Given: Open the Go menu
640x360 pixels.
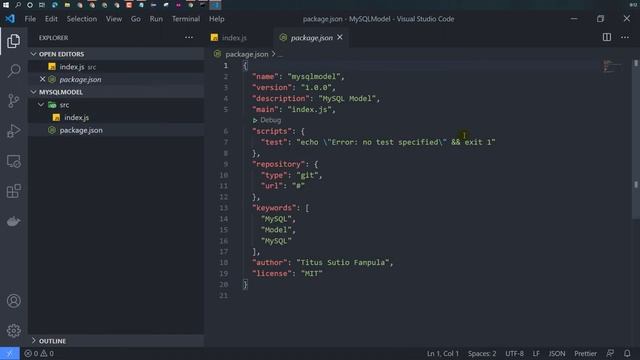Looking at the screenshot, I should click(x=136, y=19).
